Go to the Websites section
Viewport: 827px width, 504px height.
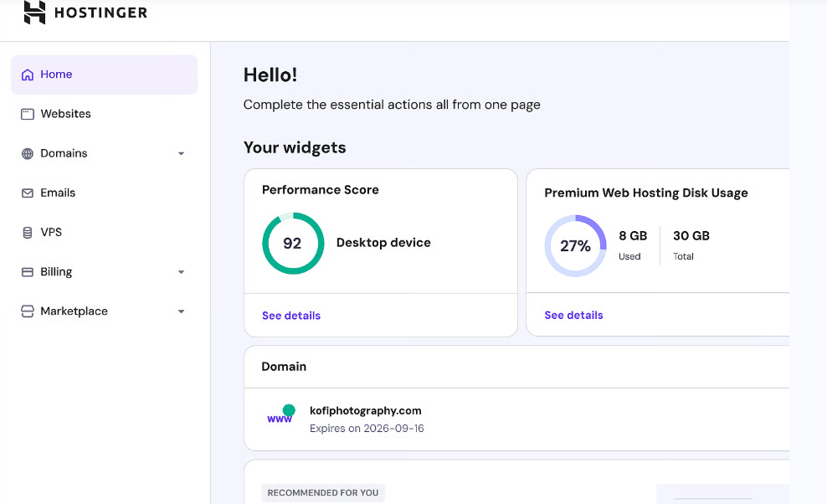coord(105,114)
